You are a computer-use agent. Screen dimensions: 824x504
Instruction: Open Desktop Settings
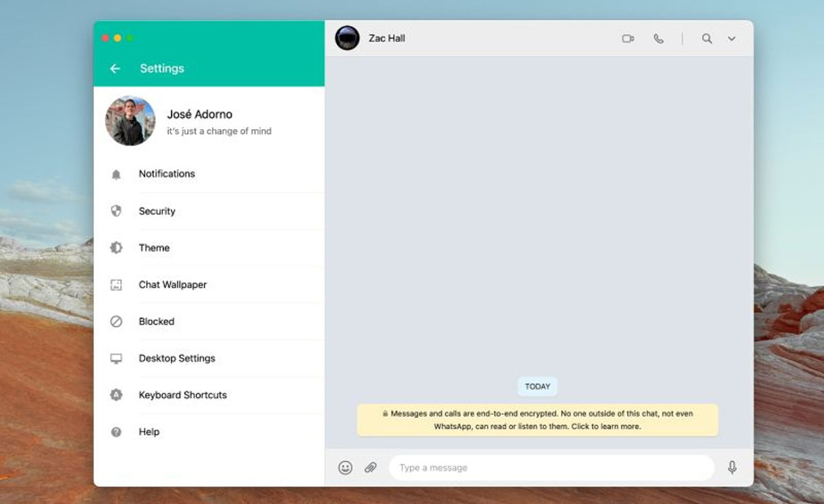(x=177, y=358)
